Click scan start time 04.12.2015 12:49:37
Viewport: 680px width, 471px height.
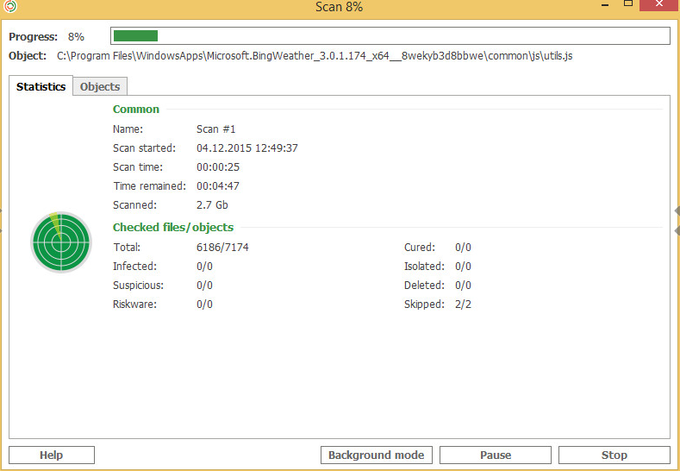pyautogui.click(x=247, y=148)
